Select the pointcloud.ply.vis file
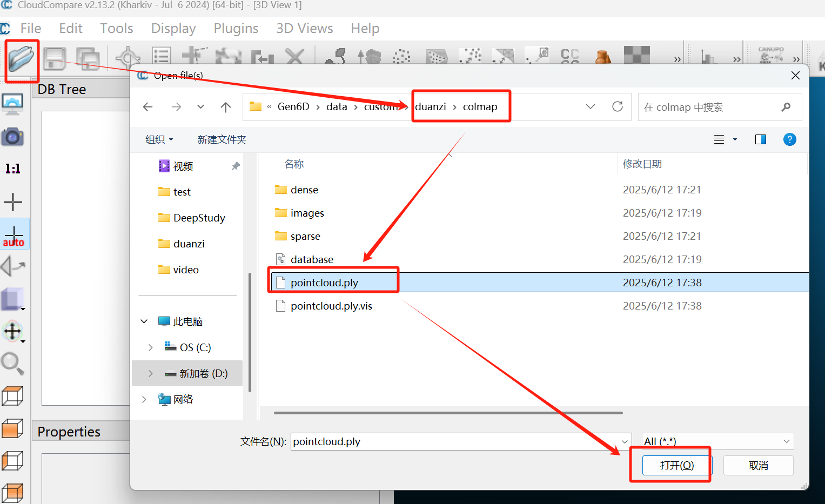Image resolution: width=825 pixels, height=504 pixels. pos(331,306)
